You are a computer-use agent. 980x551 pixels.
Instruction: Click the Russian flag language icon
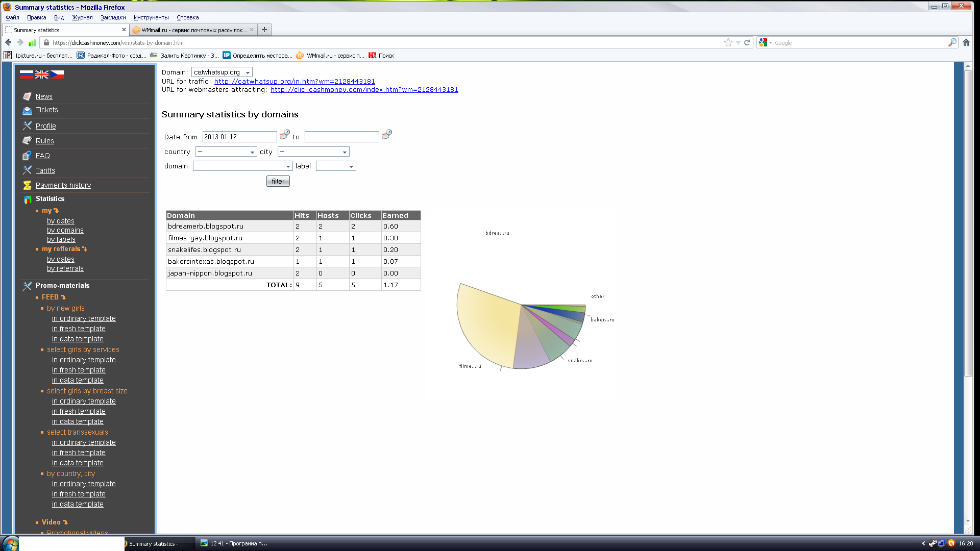[26, 74]
